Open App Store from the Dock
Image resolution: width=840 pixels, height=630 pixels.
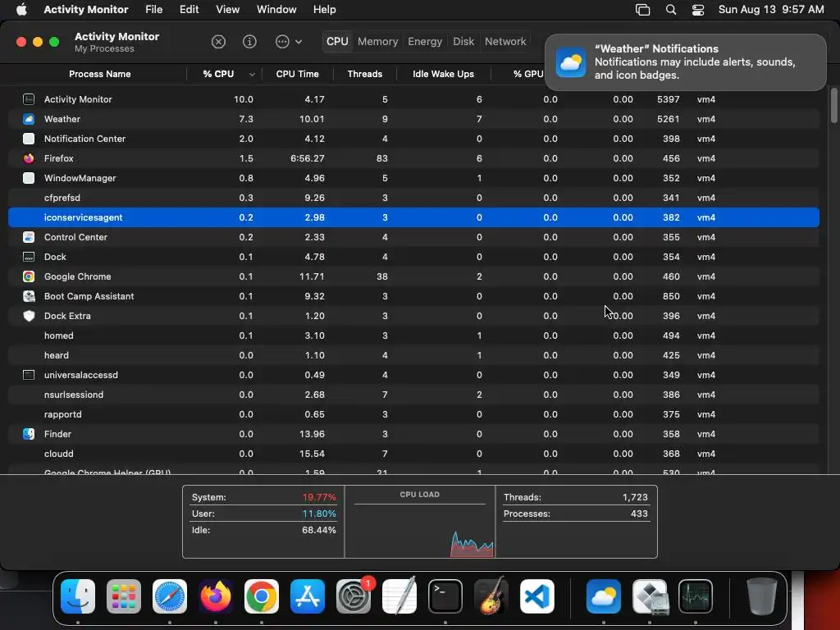[308, 596]
